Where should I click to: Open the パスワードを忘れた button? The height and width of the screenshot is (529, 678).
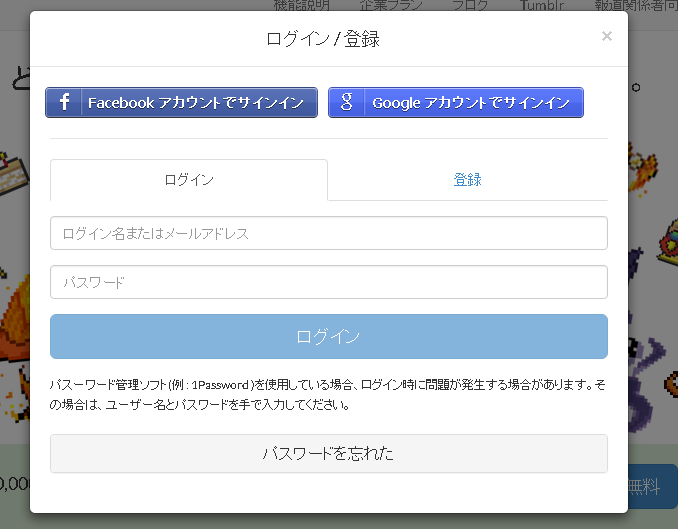pyautogui.click(x=329, y=453)
